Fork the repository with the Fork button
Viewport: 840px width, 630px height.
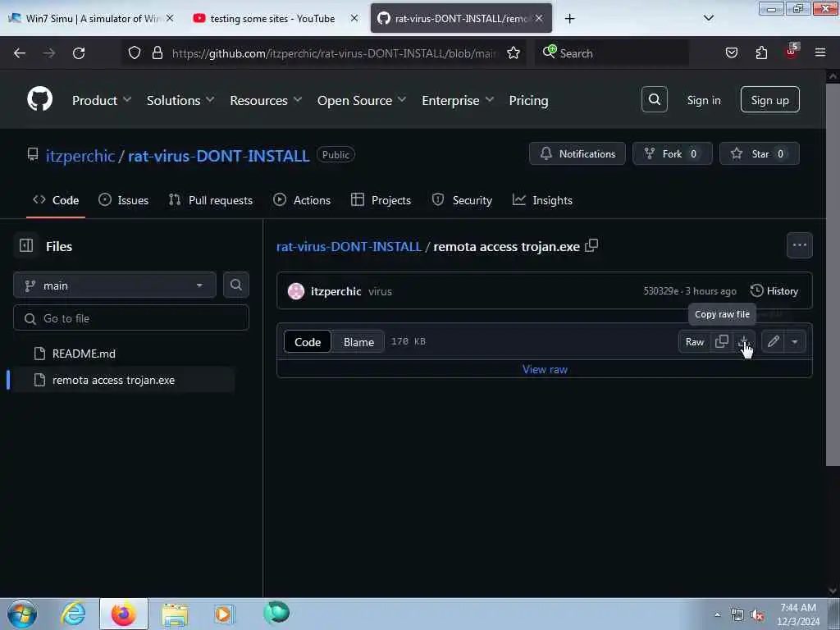[673, 153]
